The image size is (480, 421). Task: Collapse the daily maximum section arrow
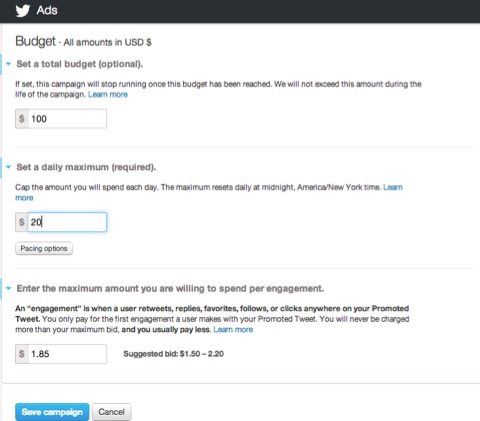9,167
